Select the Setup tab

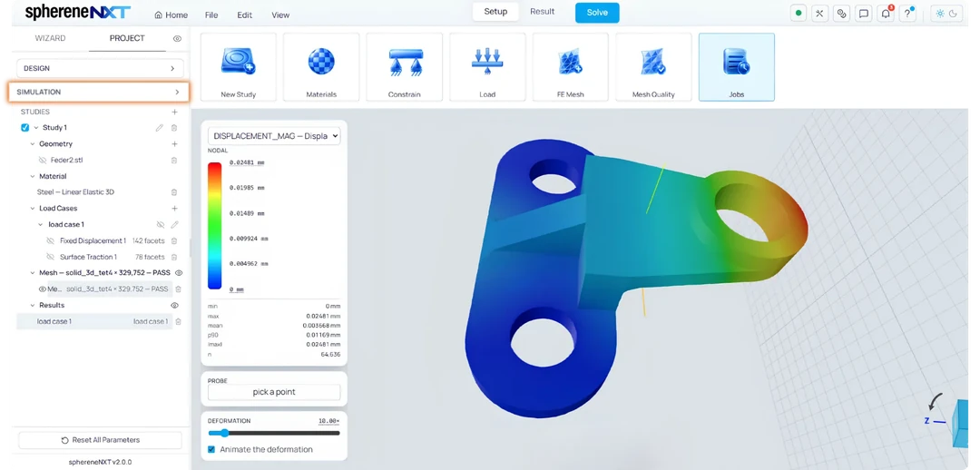[495, 12]
